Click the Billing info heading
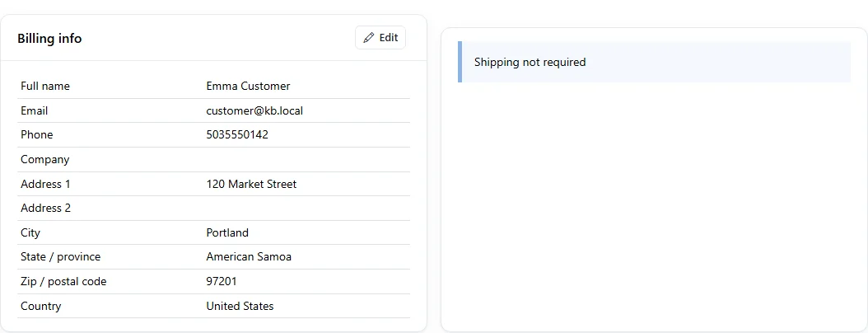 (49, 38)
